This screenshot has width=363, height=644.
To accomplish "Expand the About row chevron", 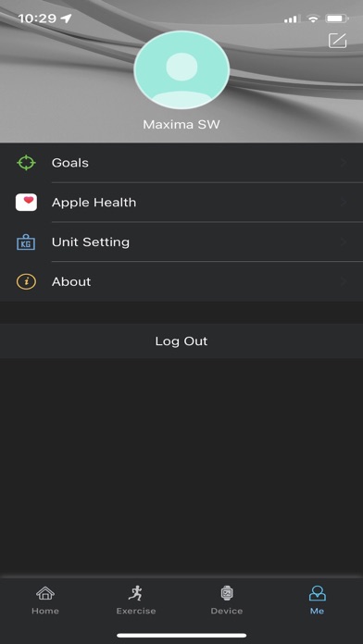I will (344, 281).
